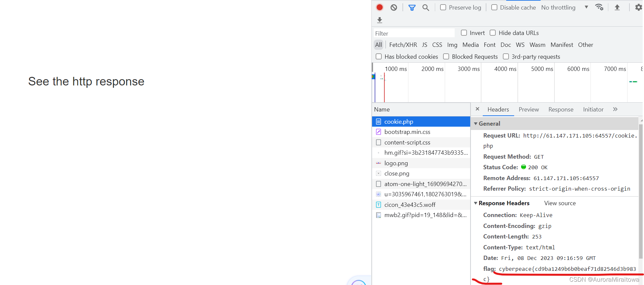Select the bootstrap.min.css request row
This screenshot has width=644, height=285.
pos(421,132)
